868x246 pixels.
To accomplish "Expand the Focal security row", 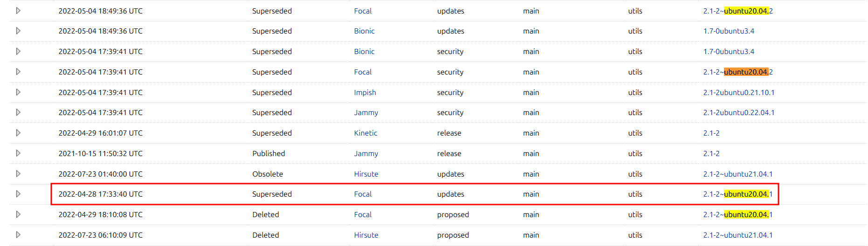I will [18, 72].
